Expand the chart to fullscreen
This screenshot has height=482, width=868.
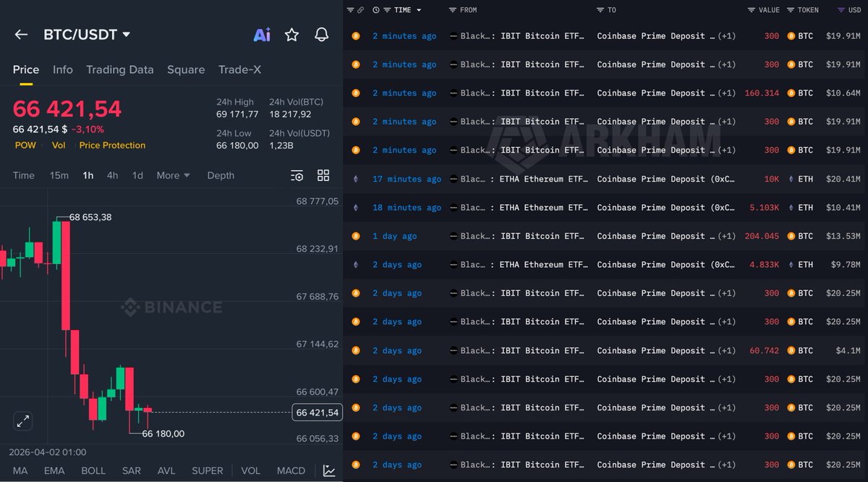(23, 420)
